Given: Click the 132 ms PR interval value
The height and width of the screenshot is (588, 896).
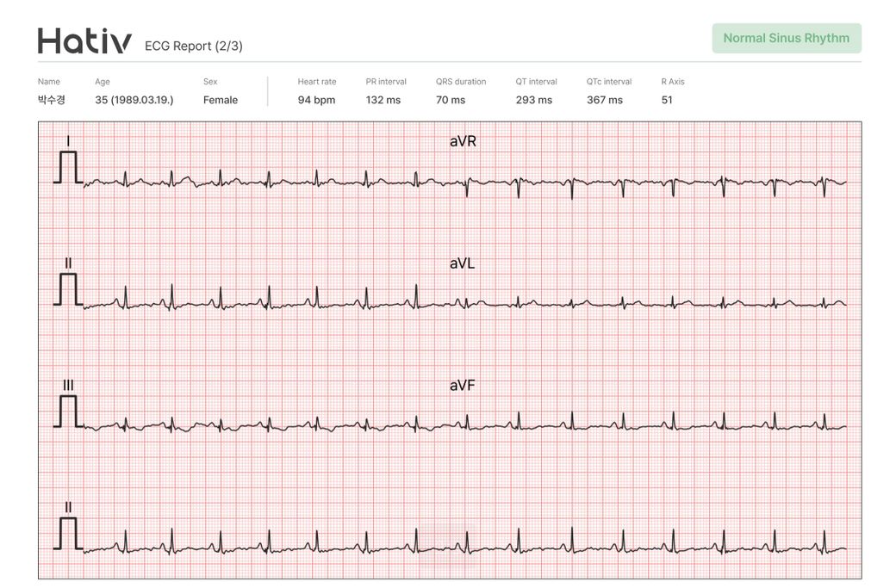Looking at the screenshot, I should (x=383, y=100).
